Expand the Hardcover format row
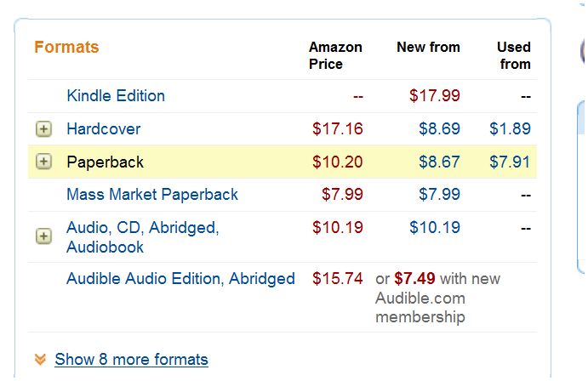Image resolution: width=588 pixels, height=381 pixels. point(43,129)
